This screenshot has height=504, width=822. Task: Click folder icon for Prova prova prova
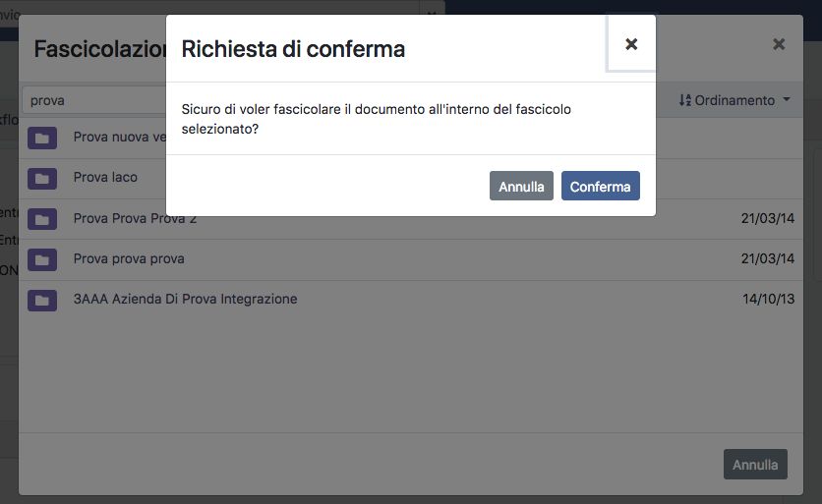41,259
